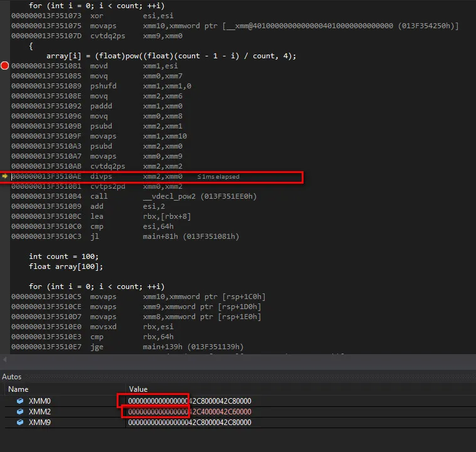Screen dimensions: 476x452
Task: Click address 000000013F351075 movaps line
Action: [x=235, y=26]
